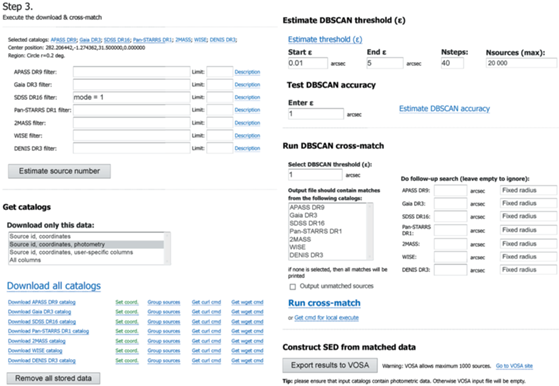Click the Start ε input field
The height and width of the screenshot is (386, 559).
click(307, 63)
